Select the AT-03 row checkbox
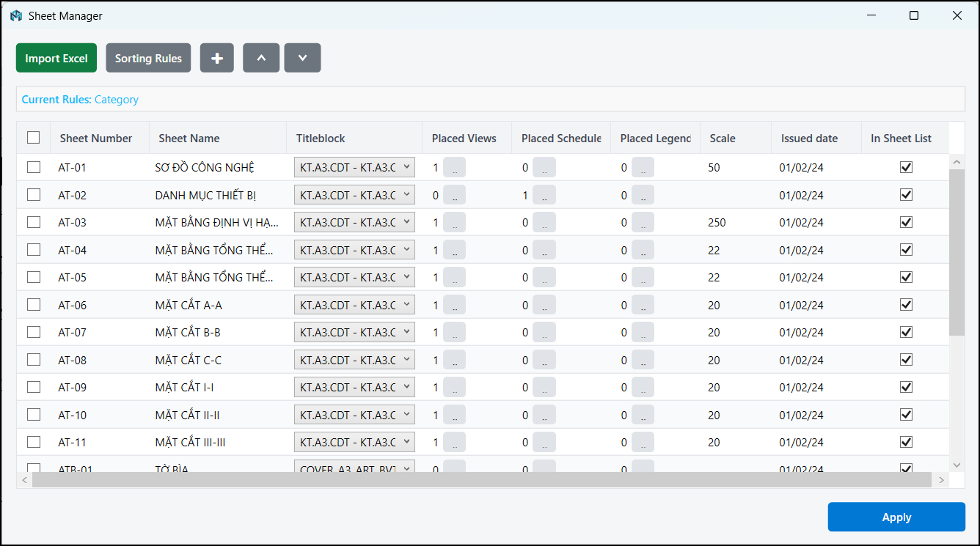Image resolution: width=980 pixels, height=546 pixels. (34, 222)
